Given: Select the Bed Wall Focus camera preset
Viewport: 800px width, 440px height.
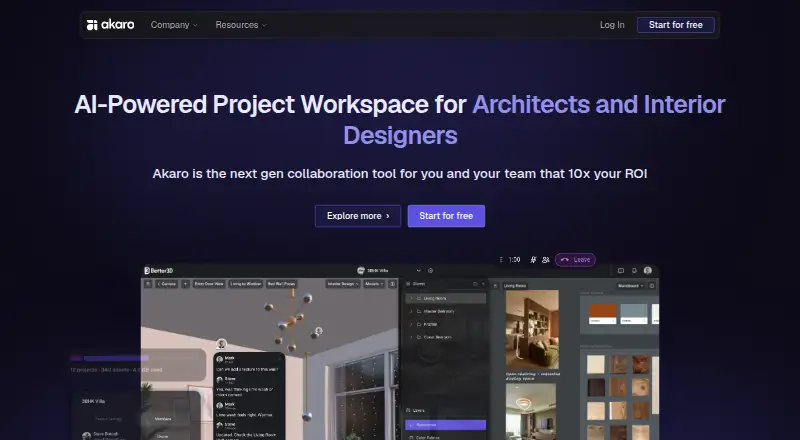Looking at the screenshot, I should point(282,284).
